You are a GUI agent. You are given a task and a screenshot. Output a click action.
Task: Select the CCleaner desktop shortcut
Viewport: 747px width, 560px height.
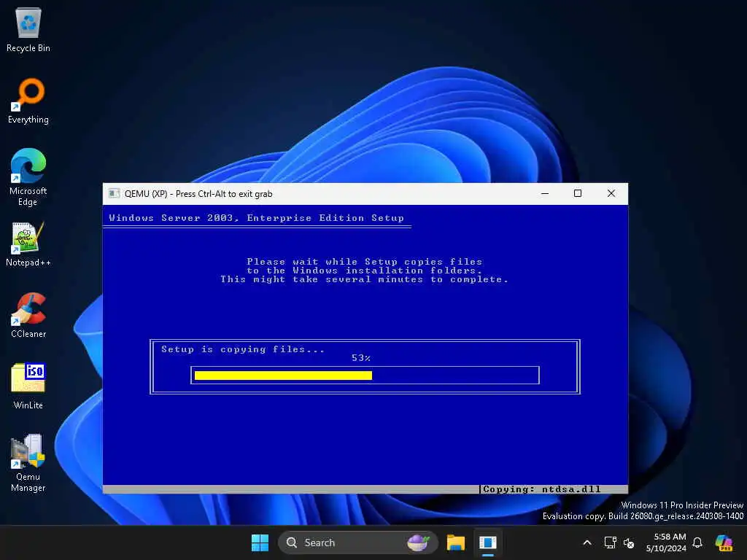[28, 315]
